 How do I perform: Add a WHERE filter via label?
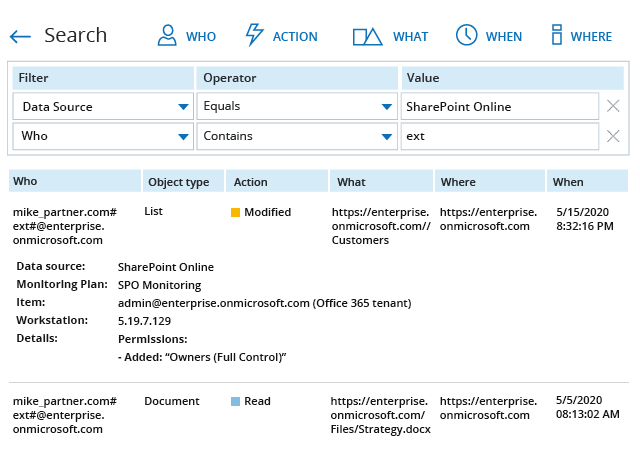591,37
